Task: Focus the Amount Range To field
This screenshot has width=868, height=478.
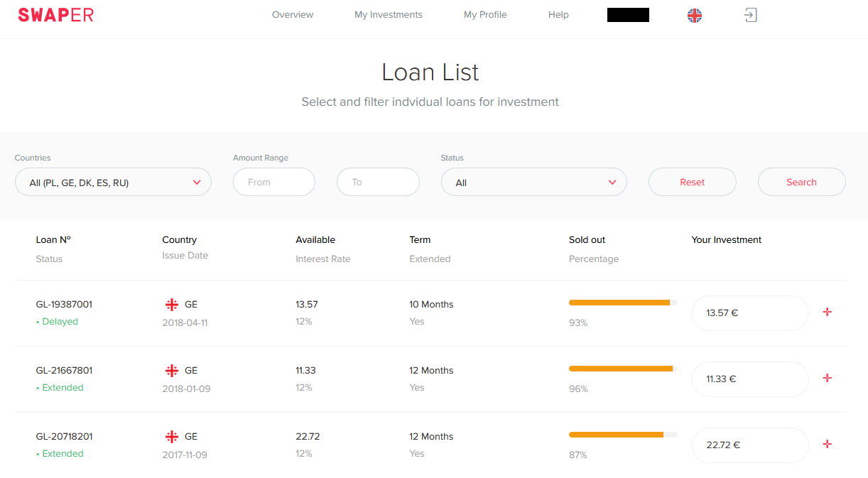Action: click(378, 183)
